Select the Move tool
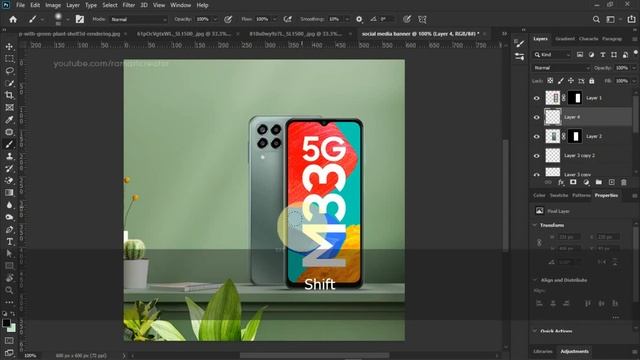 click(9, 47)
